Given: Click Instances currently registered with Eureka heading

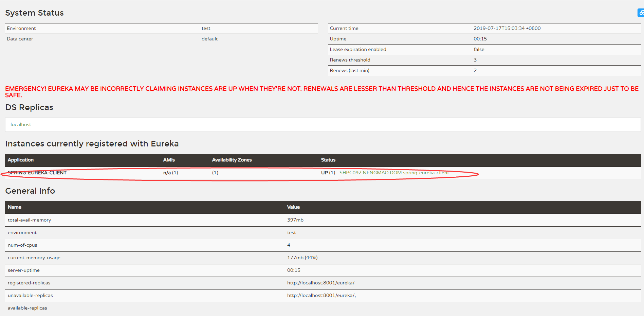Looking at the screenshot, I should pyautogui.click(x=92, y=144).
